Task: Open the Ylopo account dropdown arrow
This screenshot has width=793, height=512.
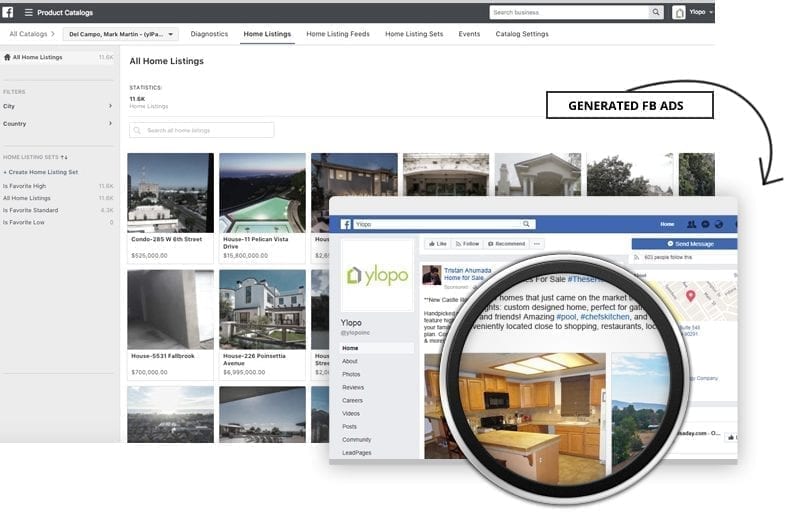Action: coord(711,12)
